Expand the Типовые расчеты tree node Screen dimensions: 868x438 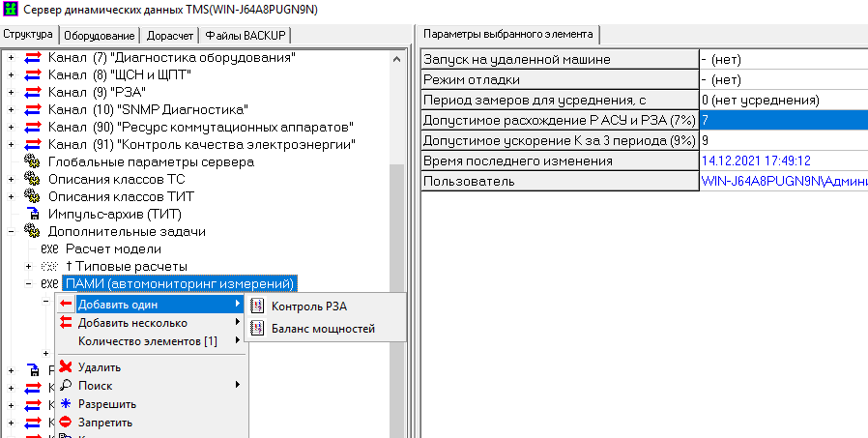coord(28,267)
